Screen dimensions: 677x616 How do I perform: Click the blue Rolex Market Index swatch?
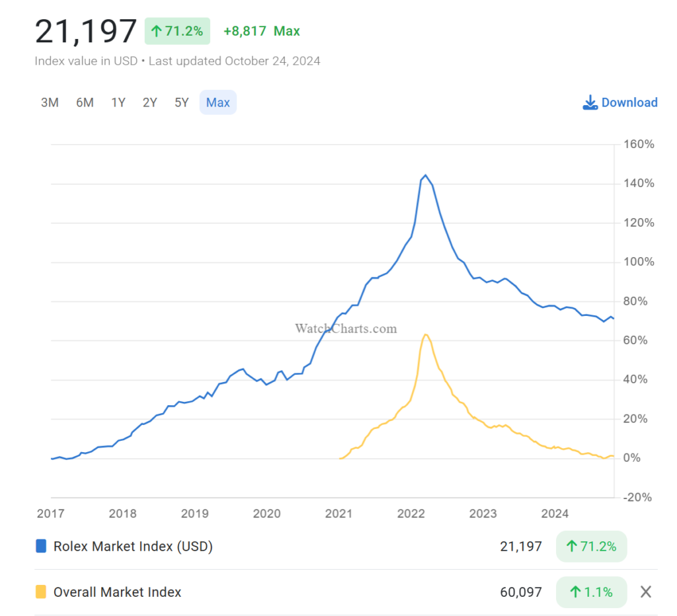41,546
